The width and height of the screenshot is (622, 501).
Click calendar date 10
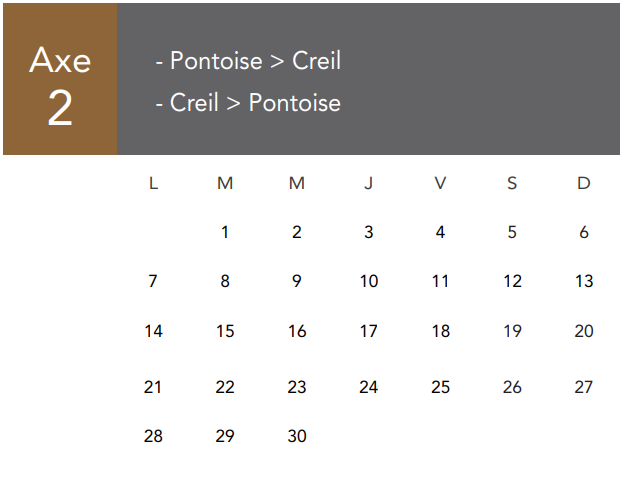tap(369, 281)
